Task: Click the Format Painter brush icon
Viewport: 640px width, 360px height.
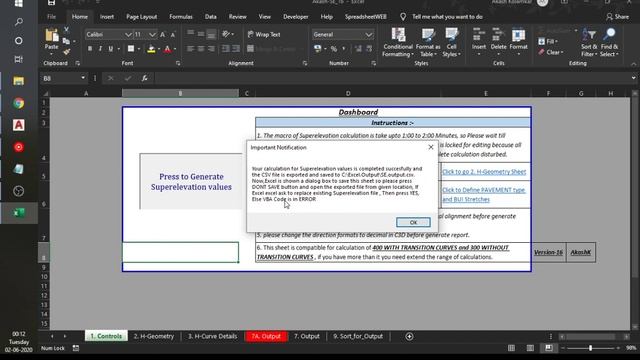Action: pos(67,52)
